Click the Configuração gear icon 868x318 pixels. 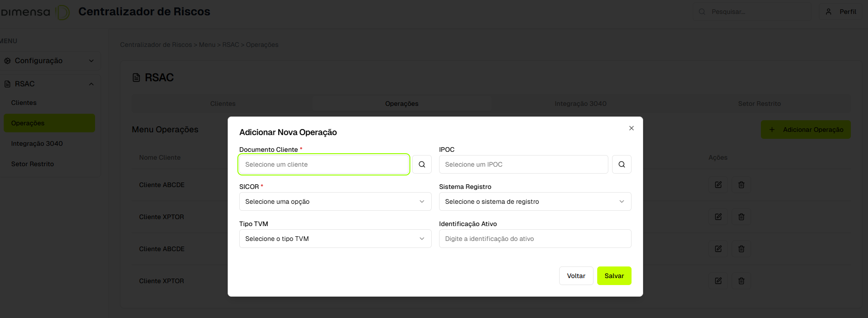(x=7, y=61)
